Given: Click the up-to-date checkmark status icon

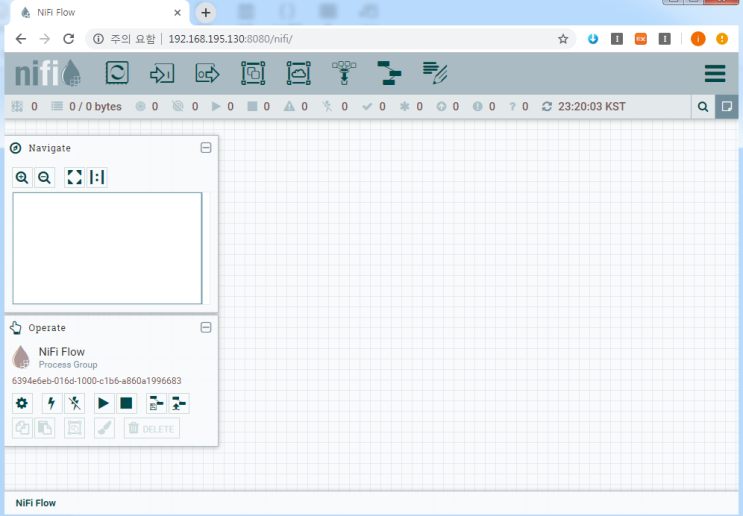Looking at the screenshot, I should pos(367,107).
